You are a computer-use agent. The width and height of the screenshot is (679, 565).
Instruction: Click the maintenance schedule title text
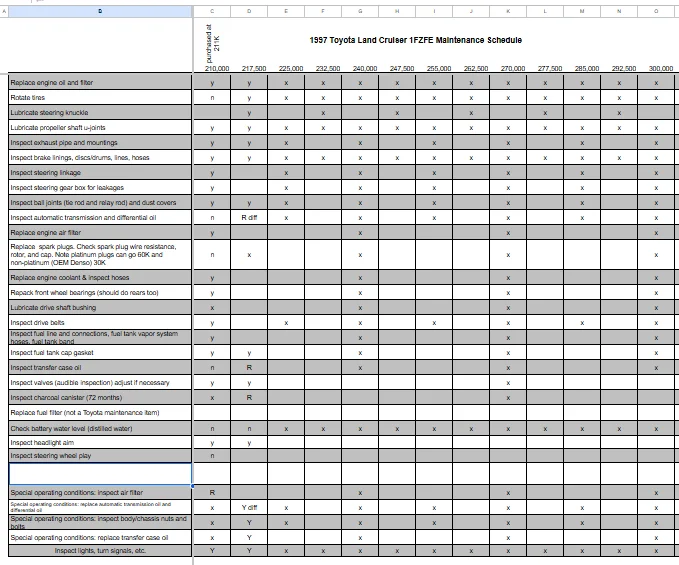coord(416,40)
